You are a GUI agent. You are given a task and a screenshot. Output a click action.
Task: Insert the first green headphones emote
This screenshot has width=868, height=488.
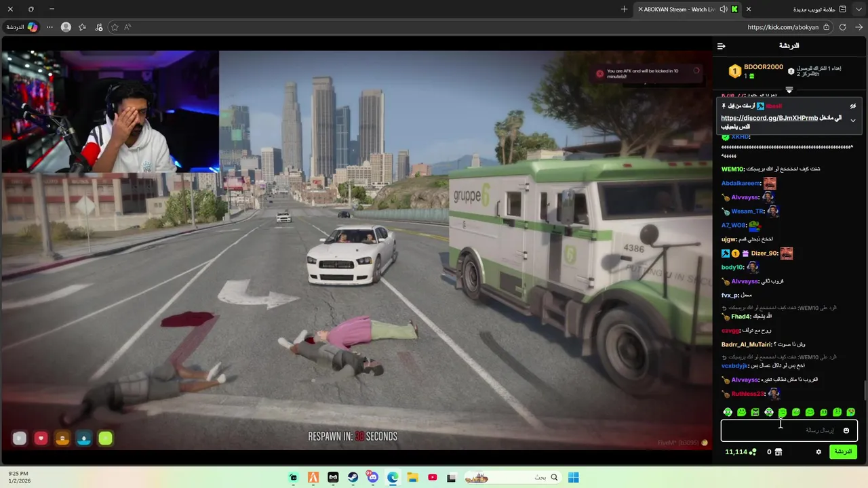(728, 412)
